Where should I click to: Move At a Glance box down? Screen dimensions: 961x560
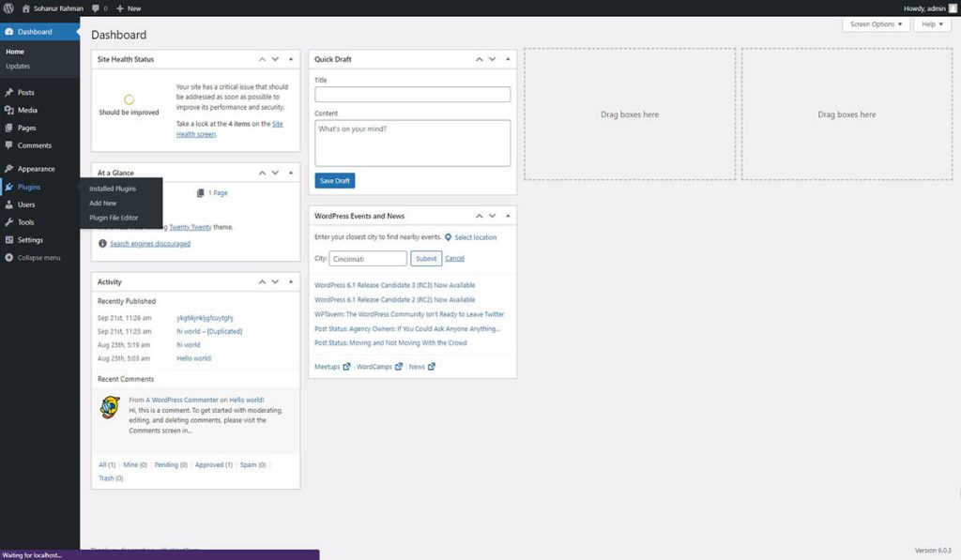(x=275, y=173)
